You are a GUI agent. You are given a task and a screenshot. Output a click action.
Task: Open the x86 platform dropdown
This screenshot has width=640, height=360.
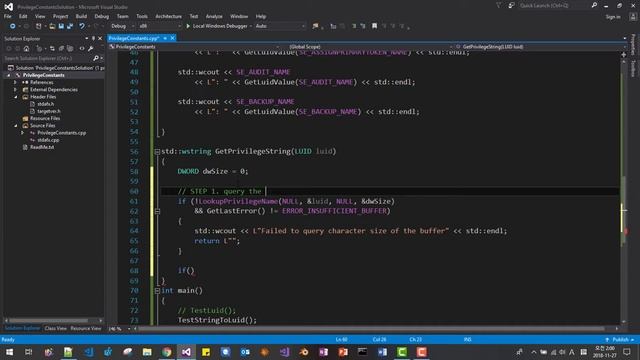(x=160, y=26)
